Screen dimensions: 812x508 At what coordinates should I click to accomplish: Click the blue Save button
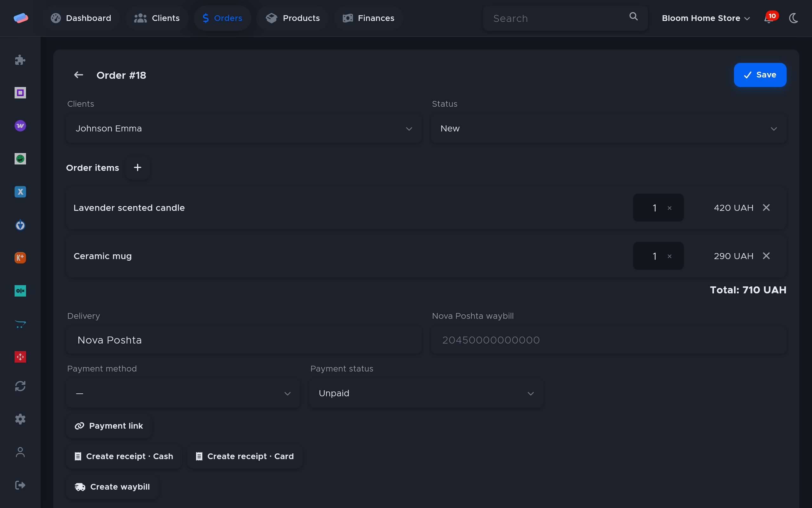click(x=760, y=75)
